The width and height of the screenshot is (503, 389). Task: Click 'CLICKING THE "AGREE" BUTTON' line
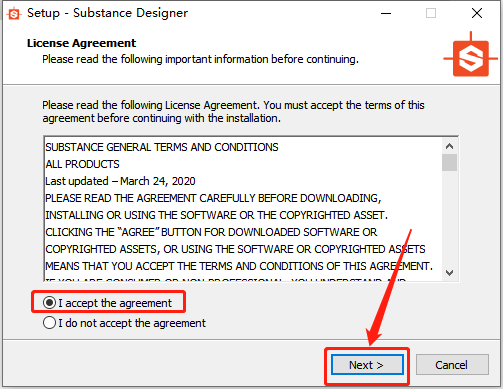[x=211, y=232]
